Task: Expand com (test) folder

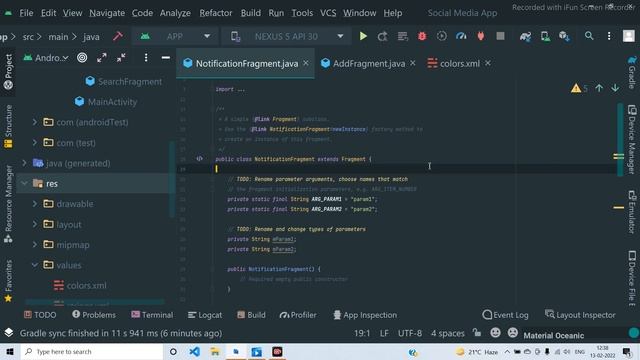Action: tap(35, 142)
